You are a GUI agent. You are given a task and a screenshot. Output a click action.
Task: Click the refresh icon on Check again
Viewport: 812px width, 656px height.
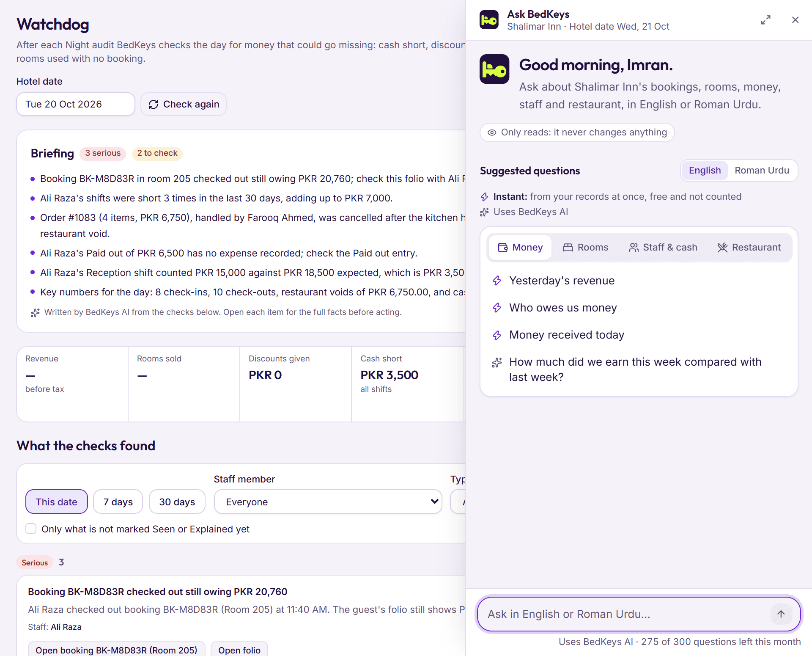point(154,105)
